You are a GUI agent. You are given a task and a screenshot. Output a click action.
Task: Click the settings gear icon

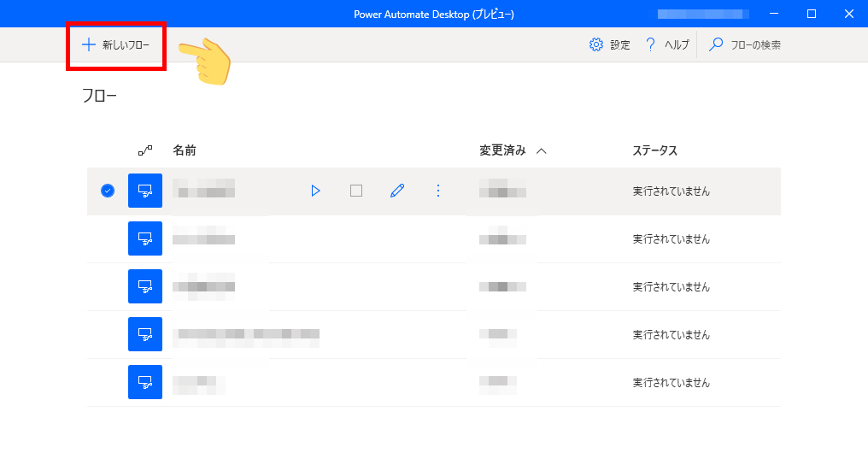[596, 44]
